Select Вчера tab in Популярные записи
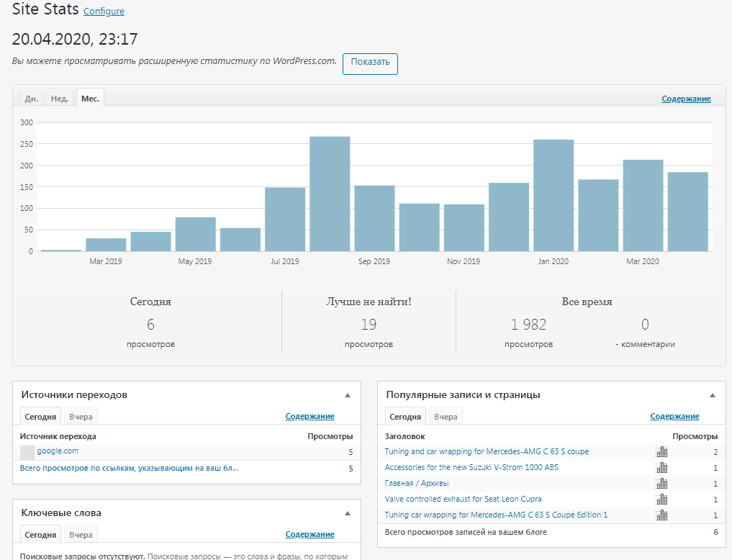 [x=446, y=417]
